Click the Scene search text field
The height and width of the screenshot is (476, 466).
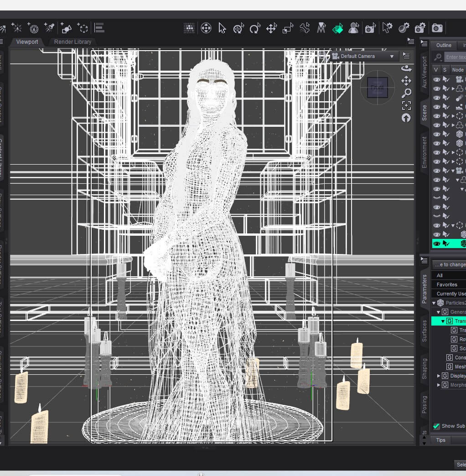click(455, 57)
